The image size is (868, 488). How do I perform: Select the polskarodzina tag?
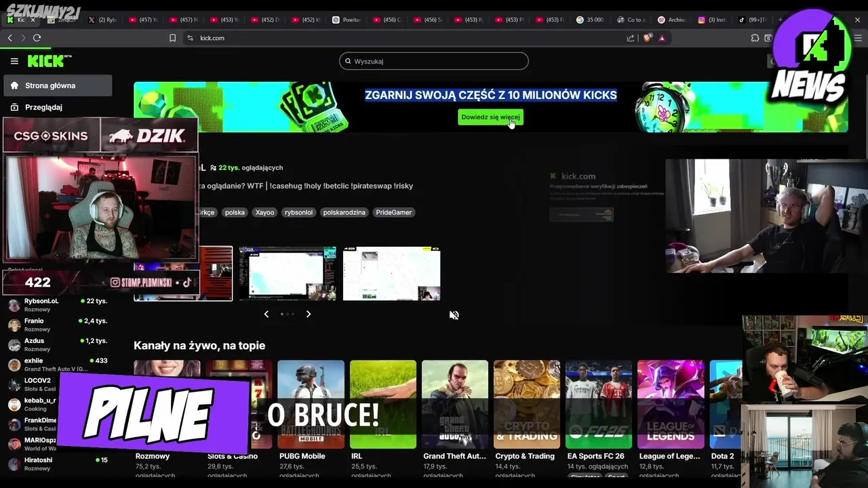(344, 212)
